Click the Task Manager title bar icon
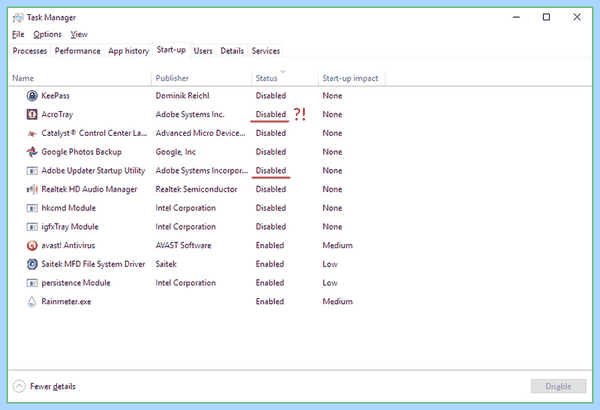Viewport: 600px width, 410px height. coord(18,18)
